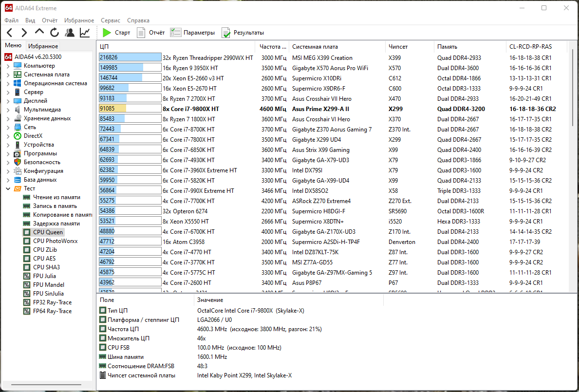579x392 pixels.
Task: Go up one level with Up arrow
Action: (39, 33)
